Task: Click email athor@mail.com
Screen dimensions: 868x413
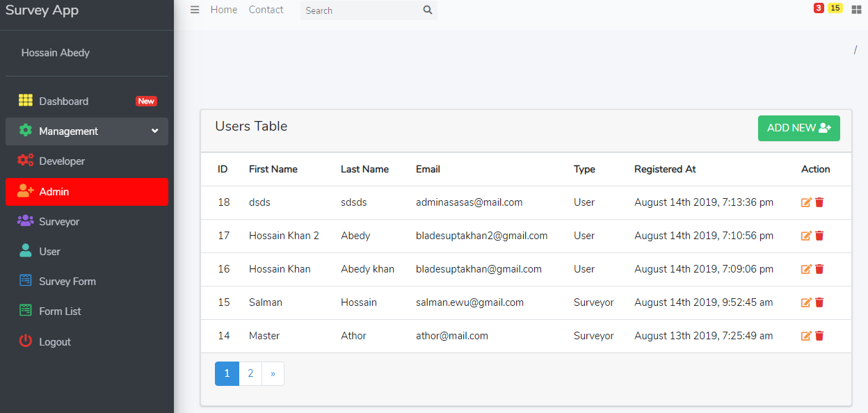Action: tap(452, 336)
